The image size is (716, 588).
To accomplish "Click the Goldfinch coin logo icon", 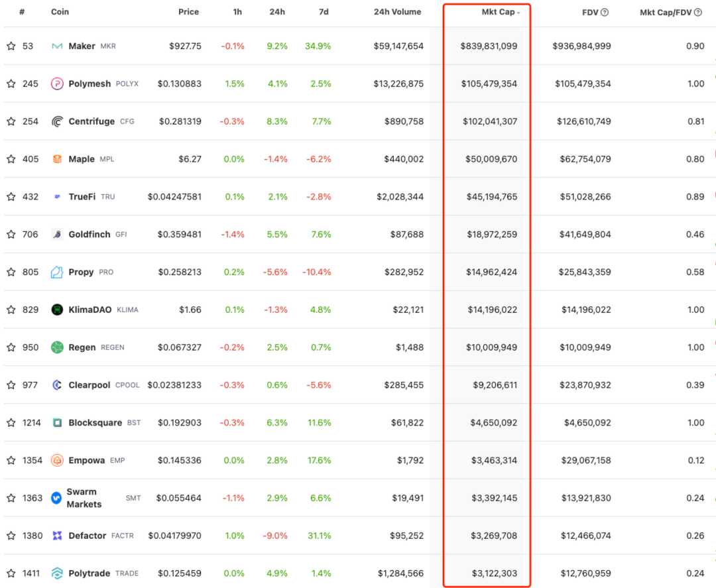I will pyautogui.click(x=57, y=235).
